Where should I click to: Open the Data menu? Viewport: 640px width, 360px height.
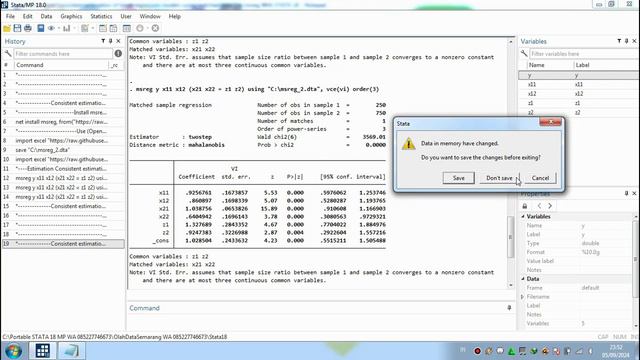(46, 16)
